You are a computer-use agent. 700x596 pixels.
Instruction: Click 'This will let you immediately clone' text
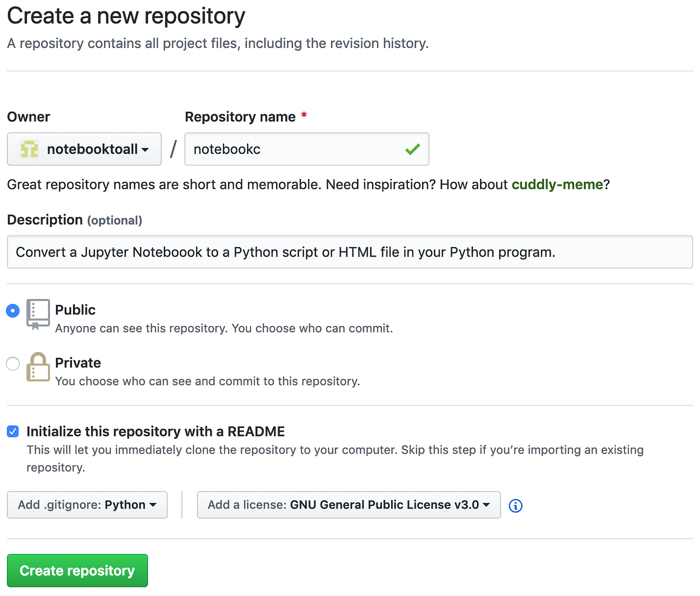335,458
